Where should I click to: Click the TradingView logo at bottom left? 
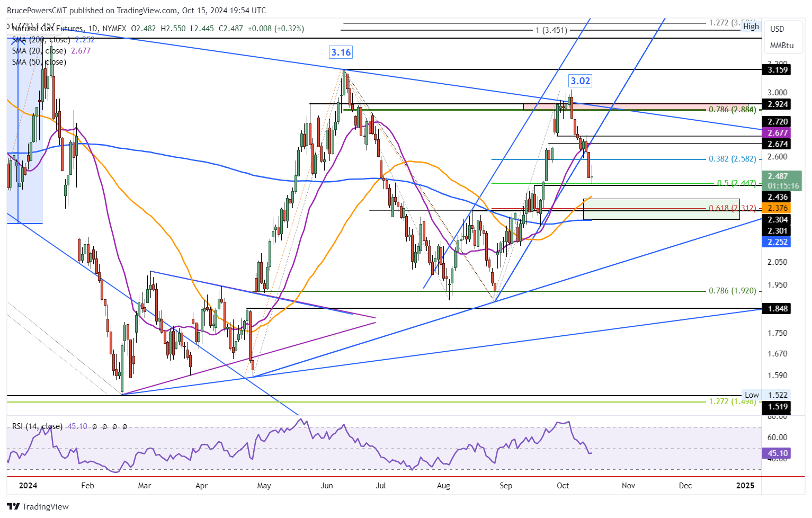click(38, 506)
